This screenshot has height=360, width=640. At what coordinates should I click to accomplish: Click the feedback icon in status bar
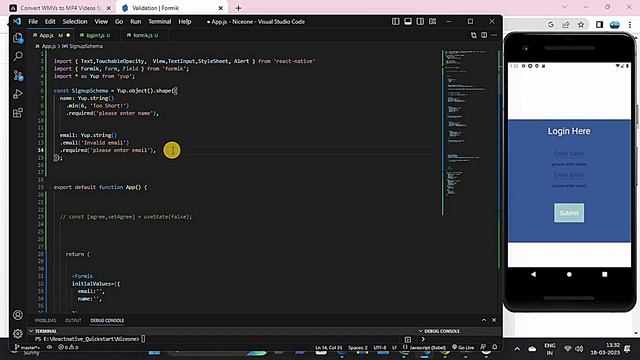tap(483, 347)
